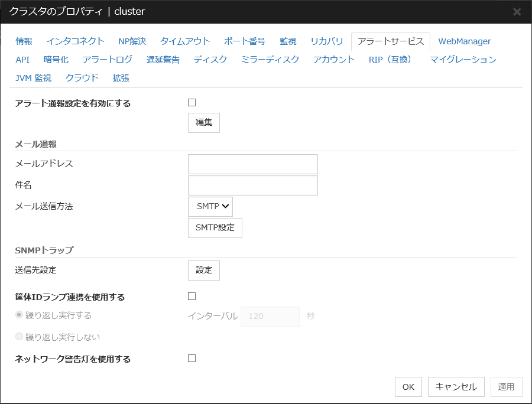
Task: Click into the 件名 text field
Action: pos(253,185)
